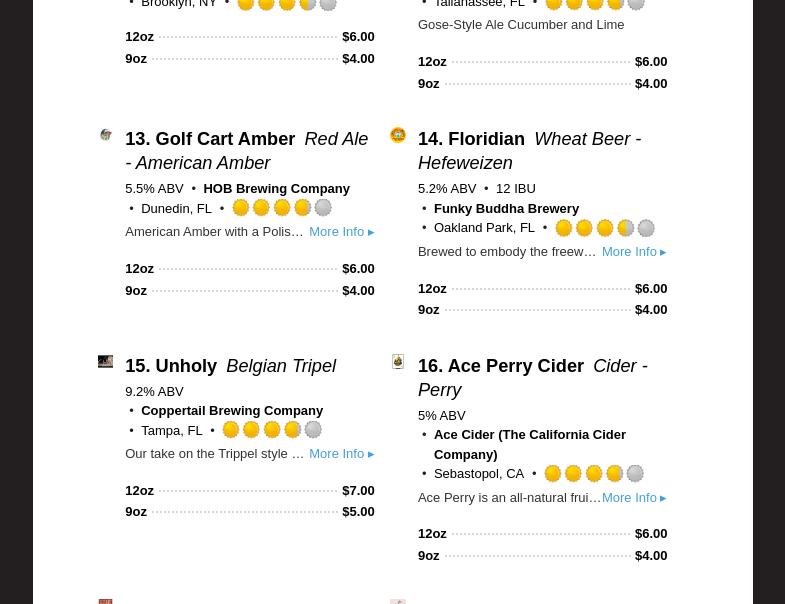This screenshot has height=604, width=785.
Task: Expand More Info for Unholy
Action: point(341,454)
